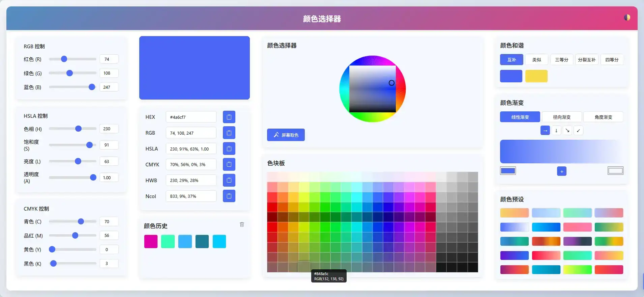Click the 屏幕取色 eyedropper button
Image resolution: width=644 pixels, height=297 pixels.
coord(286,135)
